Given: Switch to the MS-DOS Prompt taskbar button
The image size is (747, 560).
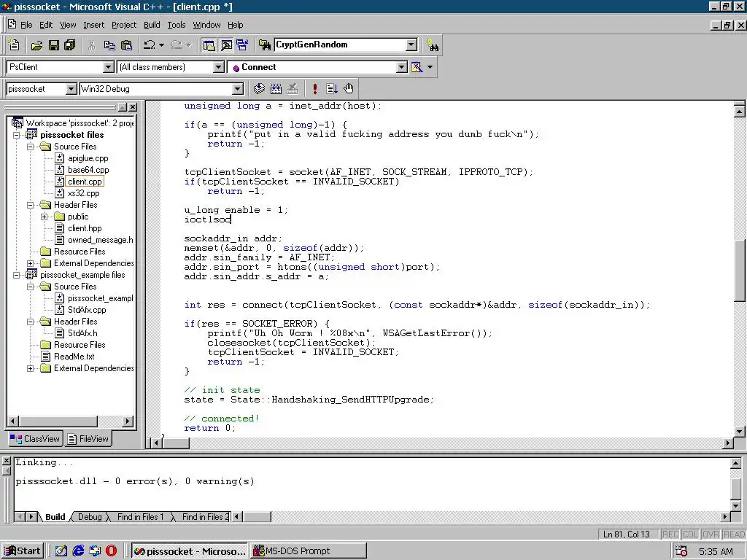Looking at the screenshot, I should (309, 551).
